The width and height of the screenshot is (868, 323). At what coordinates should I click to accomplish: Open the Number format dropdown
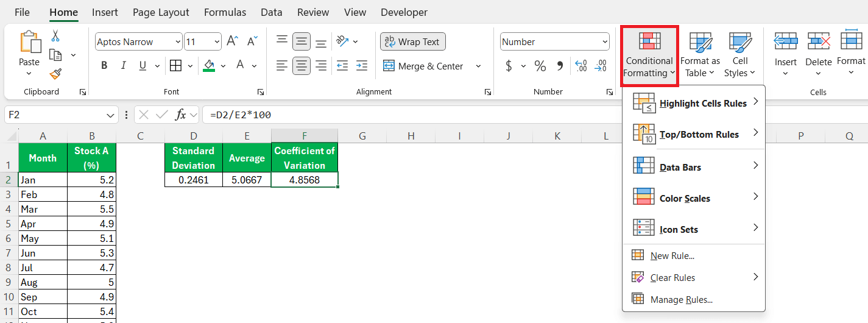(x=605, y=41)
